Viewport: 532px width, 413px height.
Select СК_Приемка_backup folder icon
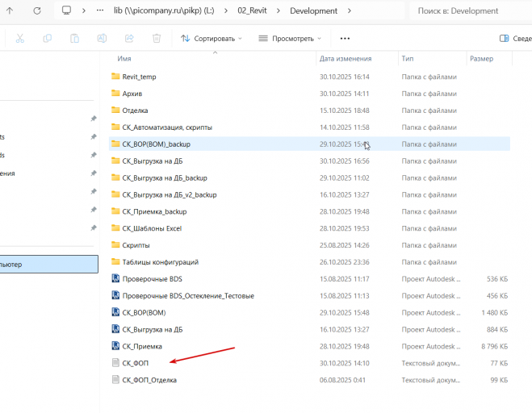(115, 211)
